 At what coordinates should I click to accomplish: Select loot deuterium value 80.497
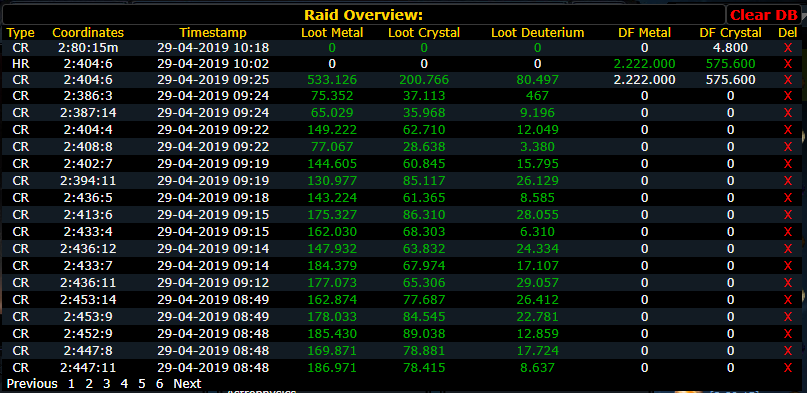tap(538, 80)
